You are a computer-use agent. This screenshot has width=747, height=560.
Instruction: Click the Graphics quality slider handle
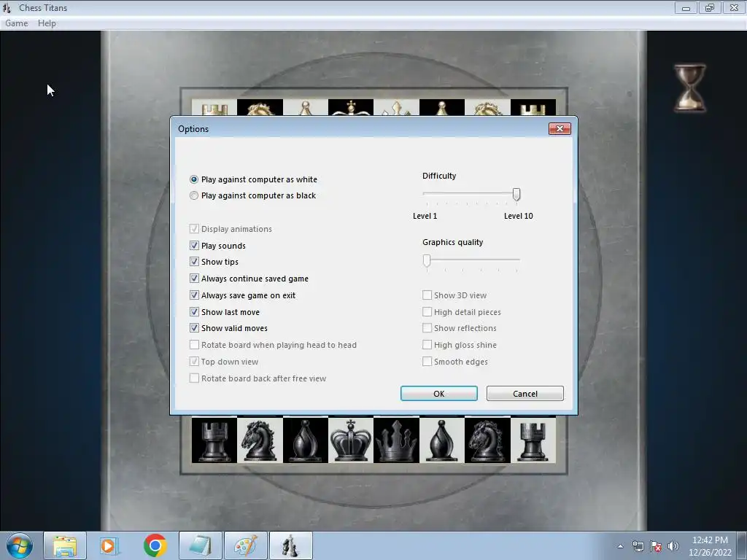427,260
